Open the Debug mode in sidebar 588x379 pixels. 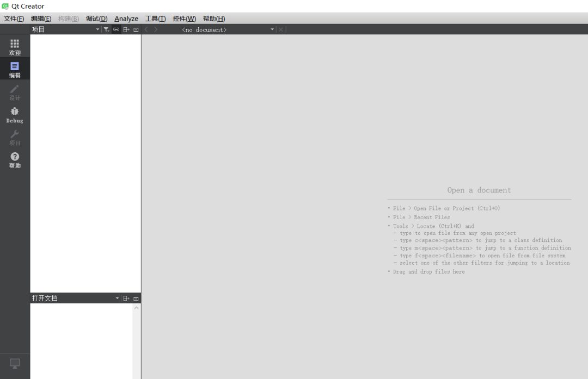coord(15,114)
